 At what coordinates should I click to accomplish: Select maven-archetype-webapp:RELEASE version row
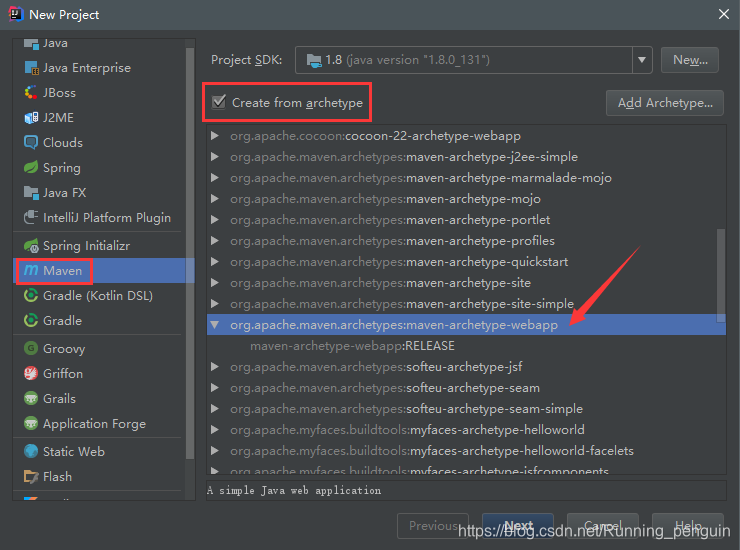point(466,346)
